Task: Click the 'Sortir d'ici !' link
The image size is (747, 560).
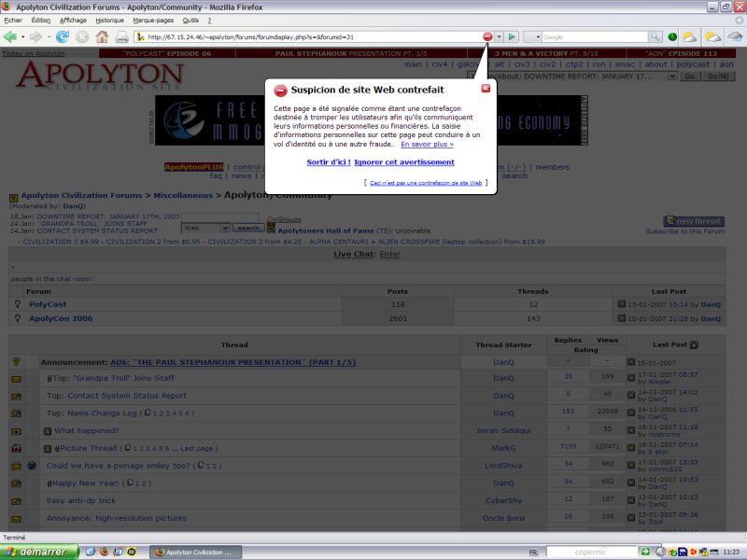Action: point(328,162)
